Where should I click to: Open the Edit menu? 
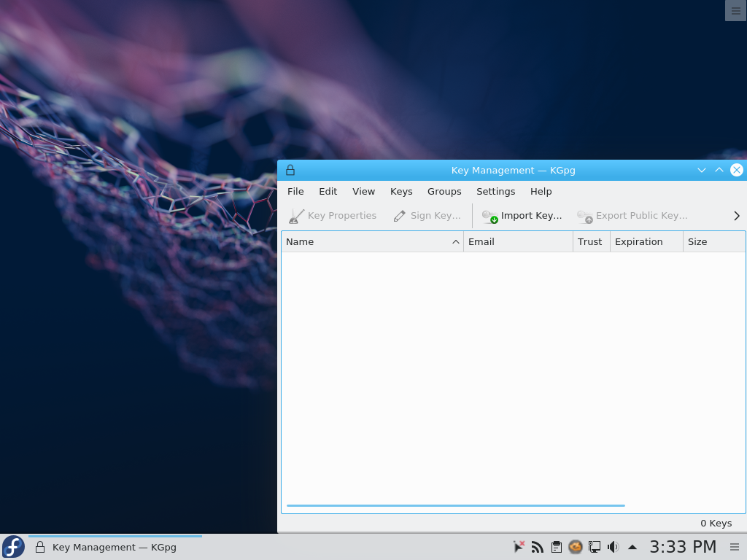click(328, 192)
